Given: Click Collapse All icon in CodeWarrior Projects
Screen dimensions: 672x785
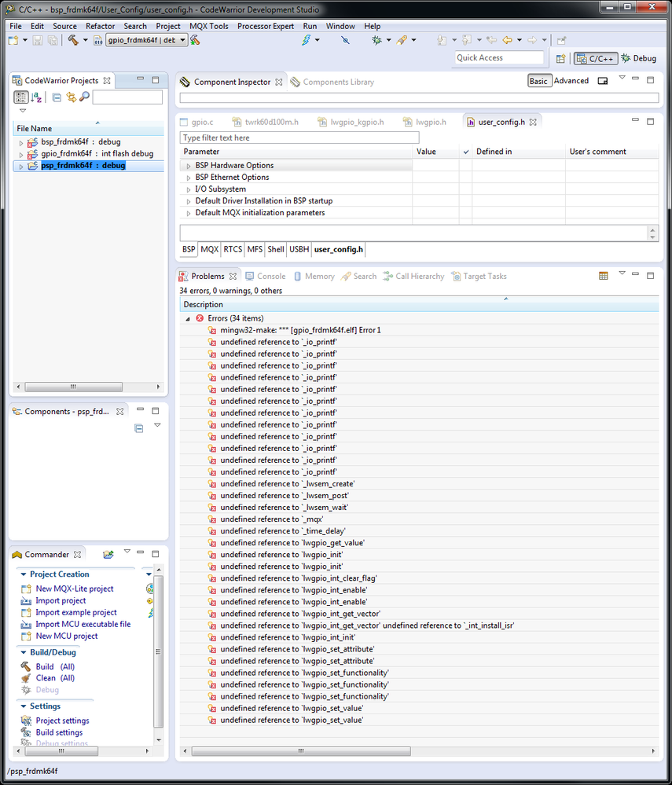Looking at the screenshot, I should pos(57,97).
